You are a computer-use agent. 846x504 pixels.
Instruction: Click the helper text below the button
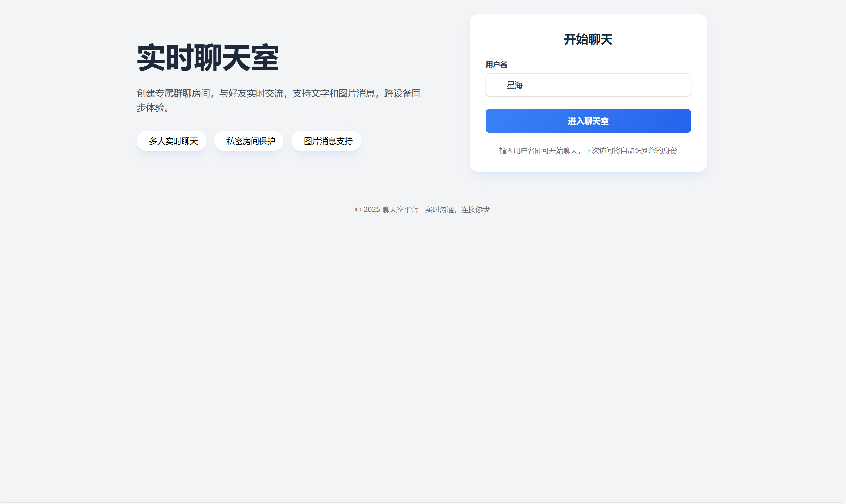[x=588, y=150]
